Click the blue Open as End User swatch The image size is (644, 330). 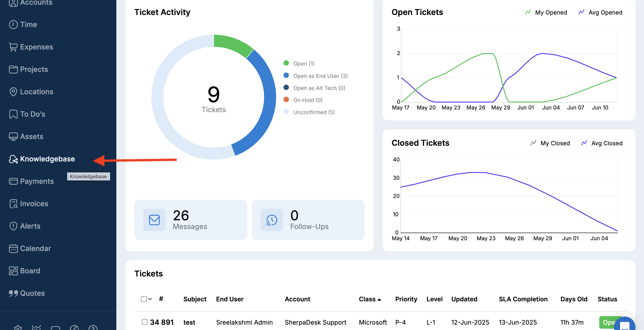click(x=286, y=75)
